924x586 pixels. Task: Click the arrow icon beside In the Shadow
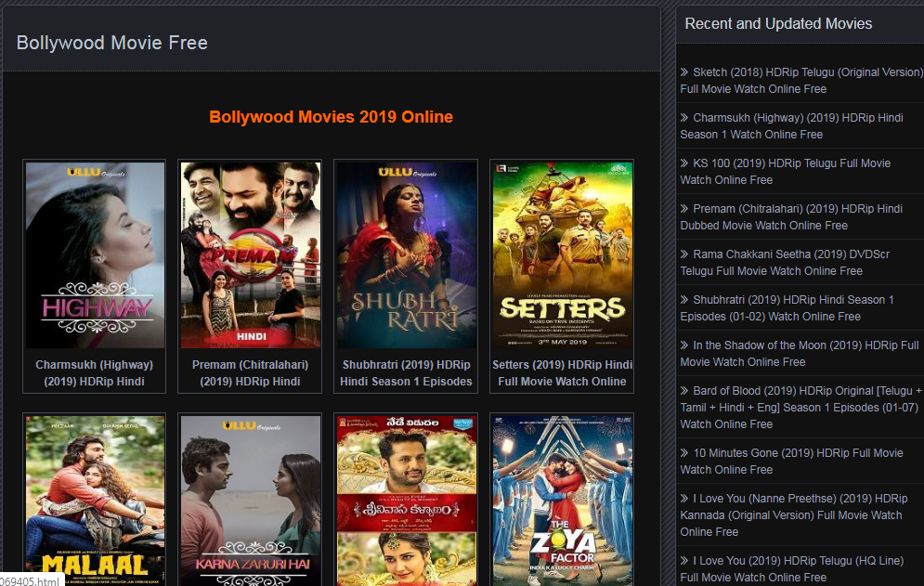tap(684, 345)
